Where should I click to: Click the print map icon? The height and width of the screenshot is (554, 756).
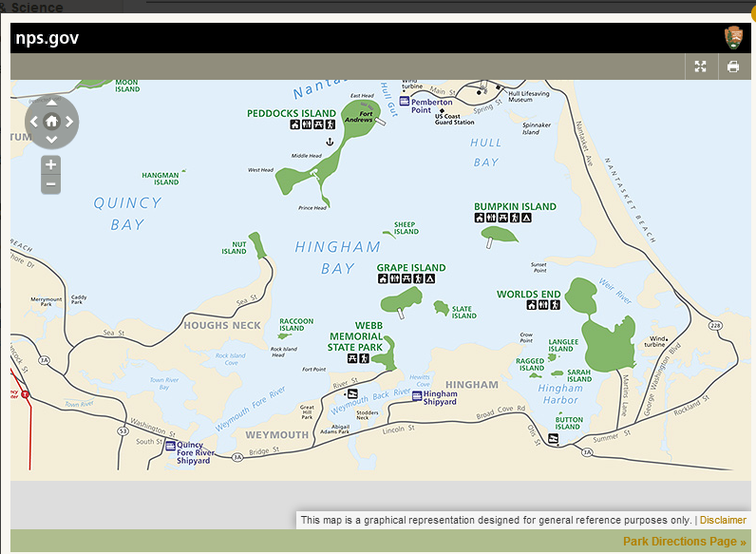[x=733, y=67]
